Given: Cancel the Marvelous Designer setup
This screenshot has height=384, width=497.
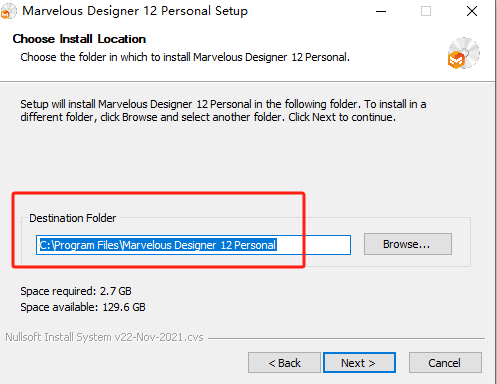Looking at the screenshot, I should point(445,362).
